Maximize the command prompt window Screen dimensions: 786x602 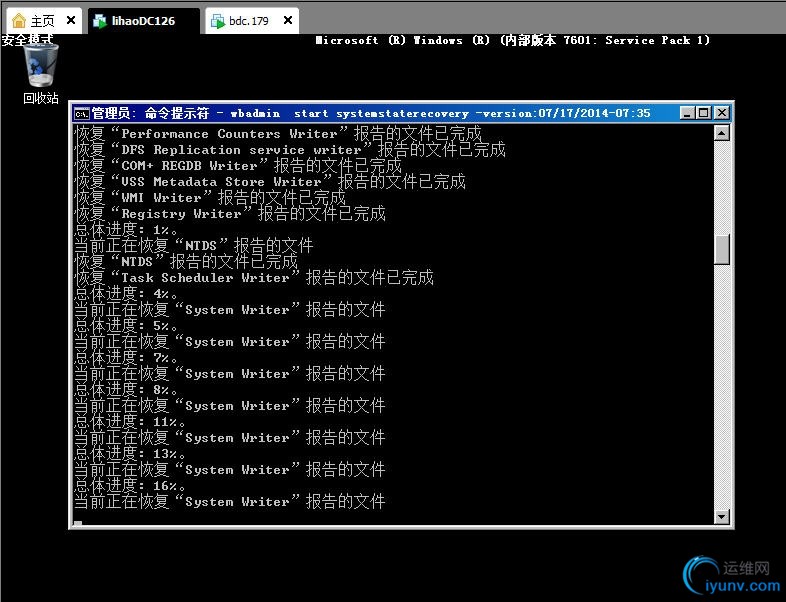704,113
